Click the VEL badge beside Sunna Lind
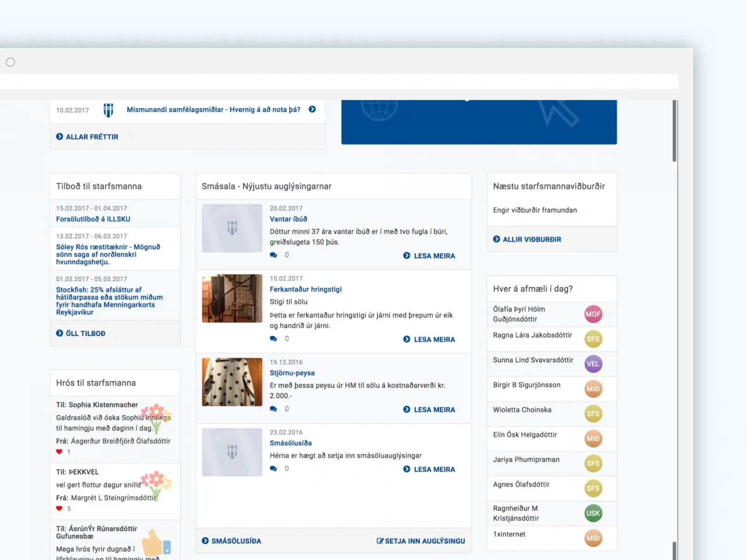 click(593, 364)
